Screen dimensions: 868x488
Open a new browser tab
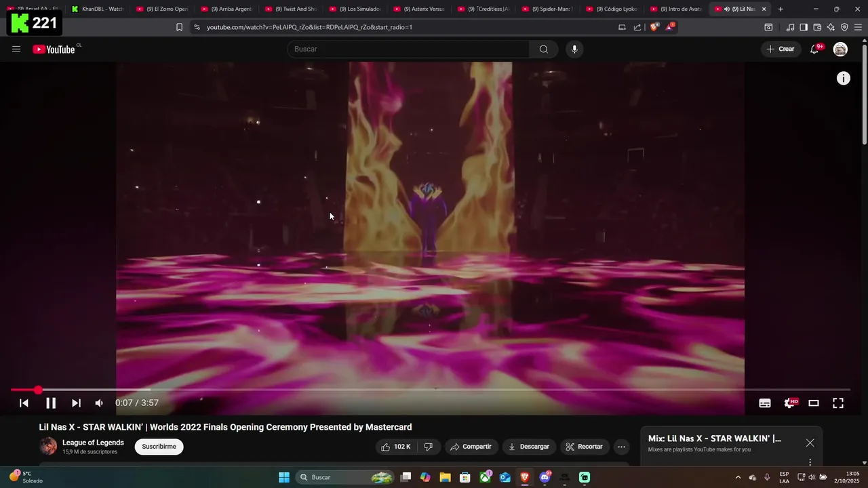781,9
